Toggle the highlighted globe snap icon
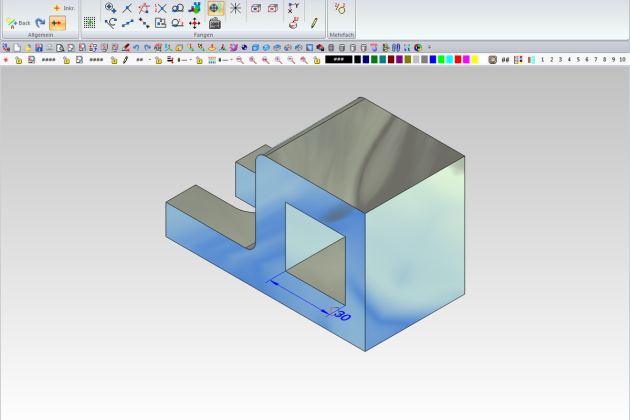Viewport: 630px width, 420px height. (214, 7)
